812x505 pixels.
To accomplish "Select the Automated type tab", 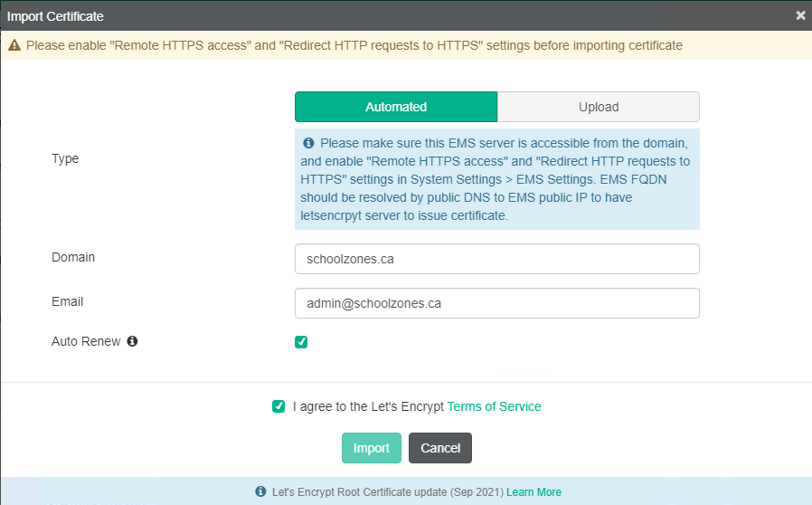I will [x=396, y=107].
